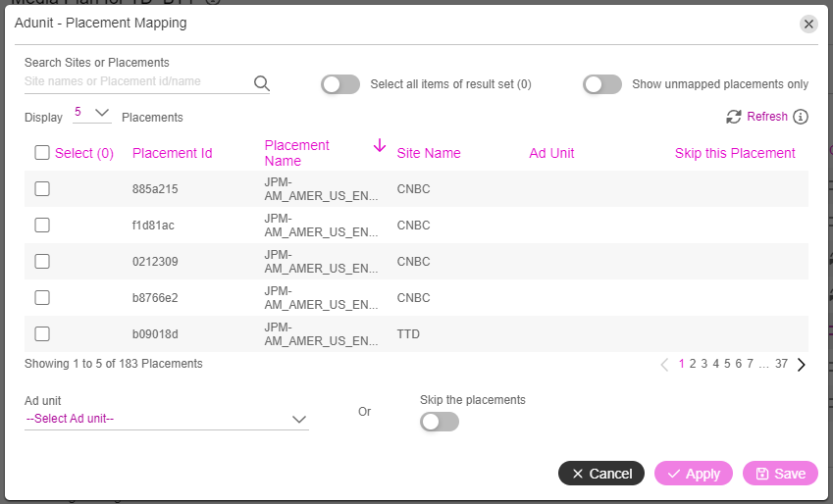Enable Show unmapped placements only

(x=601, y=84)
